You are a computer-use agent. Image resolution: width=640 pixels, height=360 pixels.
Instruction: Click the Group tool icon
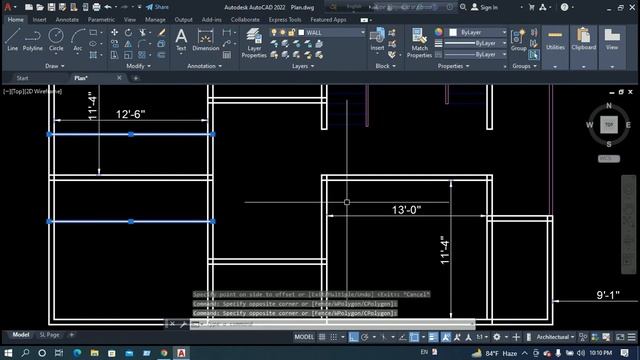click(518, 40)
